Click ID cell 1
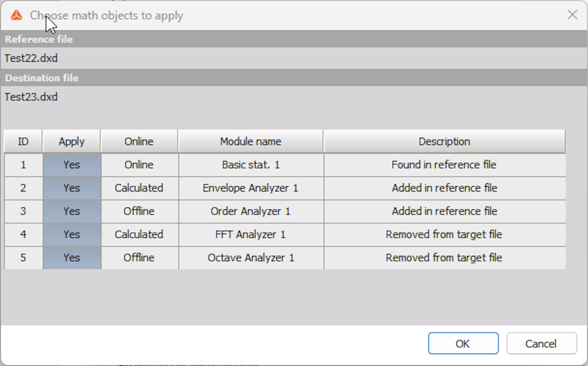The height and width of the screenshot is (366, 588). (x=24, y=165)
